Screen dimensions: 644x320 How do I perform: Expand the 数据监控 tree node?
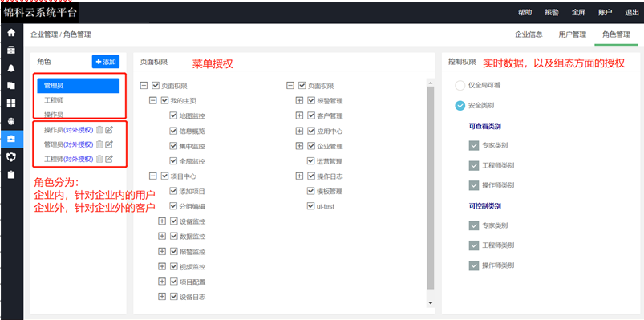click(x=162, y=237)
